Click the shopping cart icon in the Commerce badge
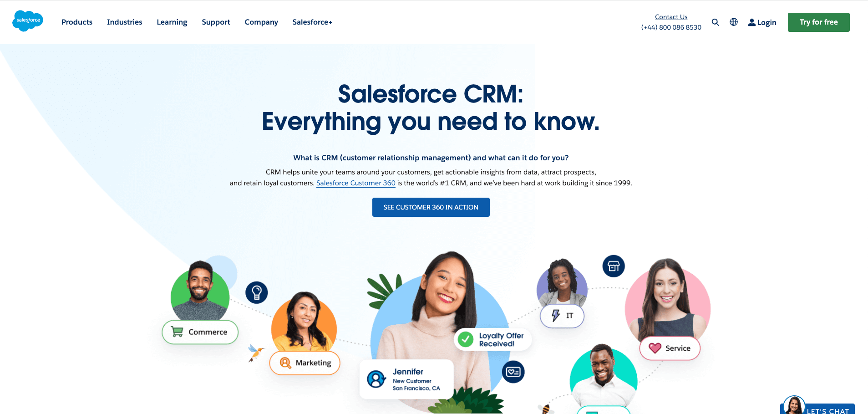Screen dimensions: 868x414 coord(177,332)
